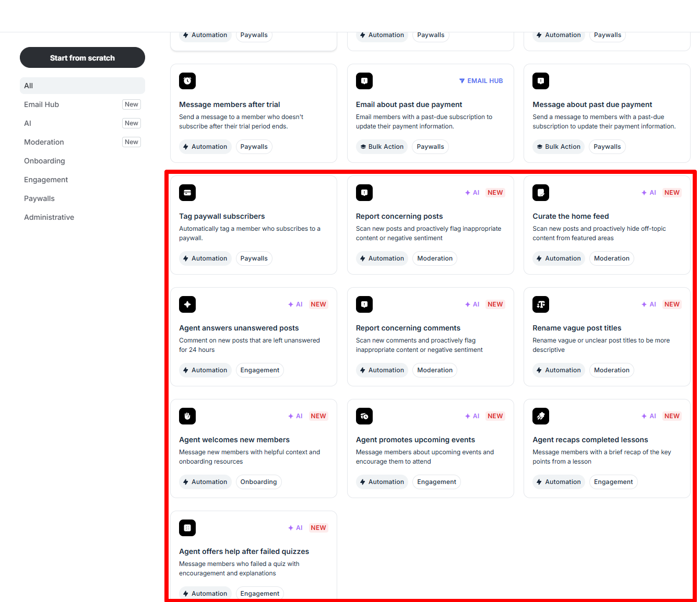
Task: Click Bulk Action tag on Message about past due payment
Action: (x=559, y=147)
